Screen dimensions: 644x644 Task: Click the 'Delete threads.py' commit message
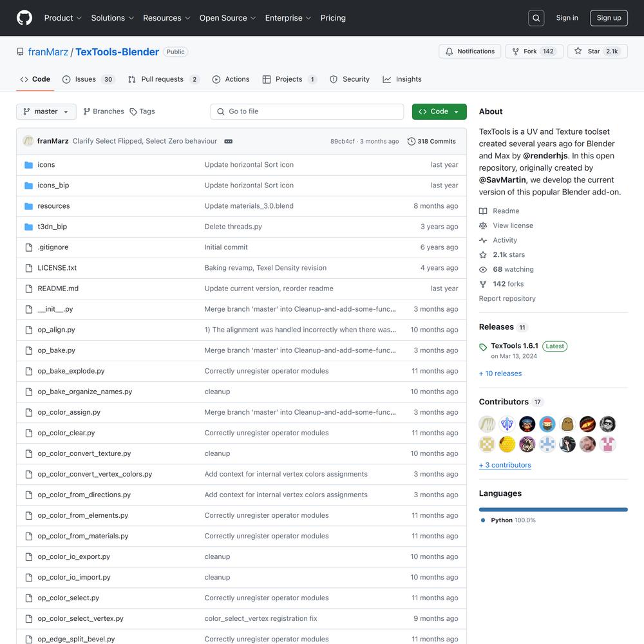point(233,226)
